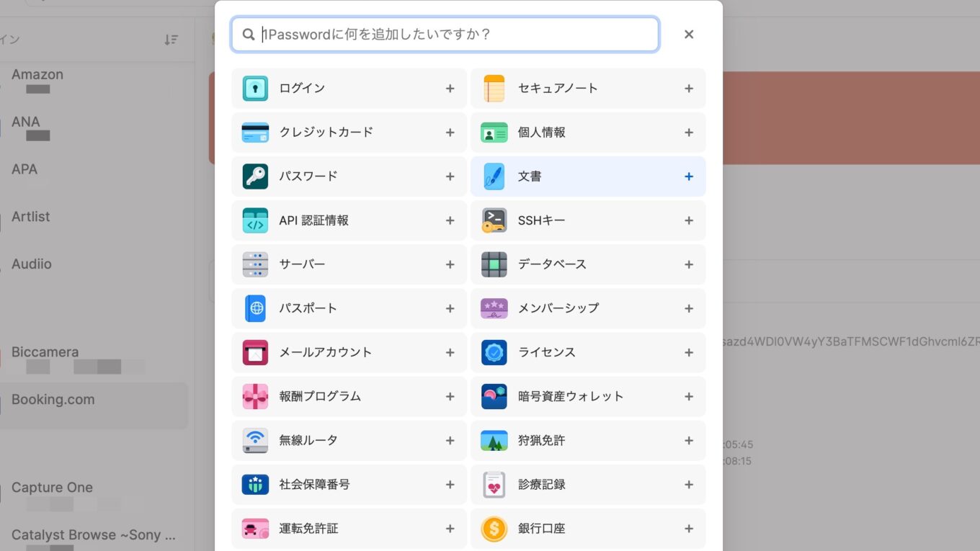Select the データベース category icon
The height and width of the screenshot is (551, 980).
click(x=494, y=264)
